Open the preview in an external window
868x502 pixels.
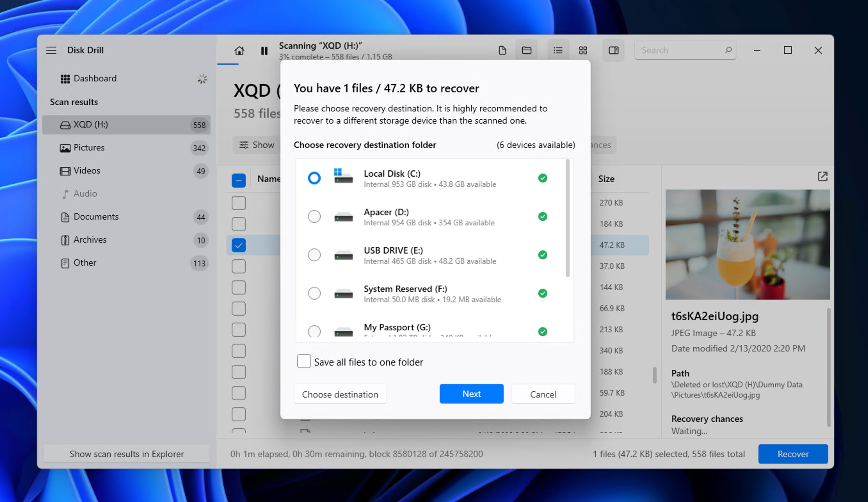822,176
